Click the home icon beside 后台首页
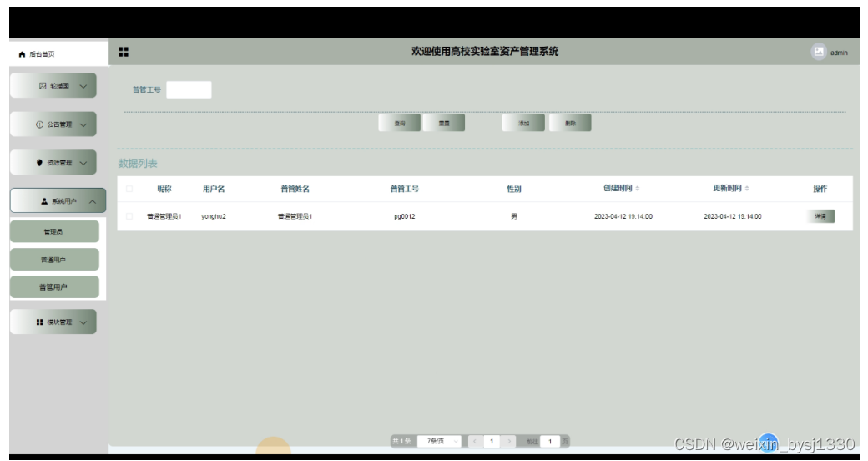Image resolution: width=868 pixels, height=461 pixels. pyautogui.click(x=23, y=54)
